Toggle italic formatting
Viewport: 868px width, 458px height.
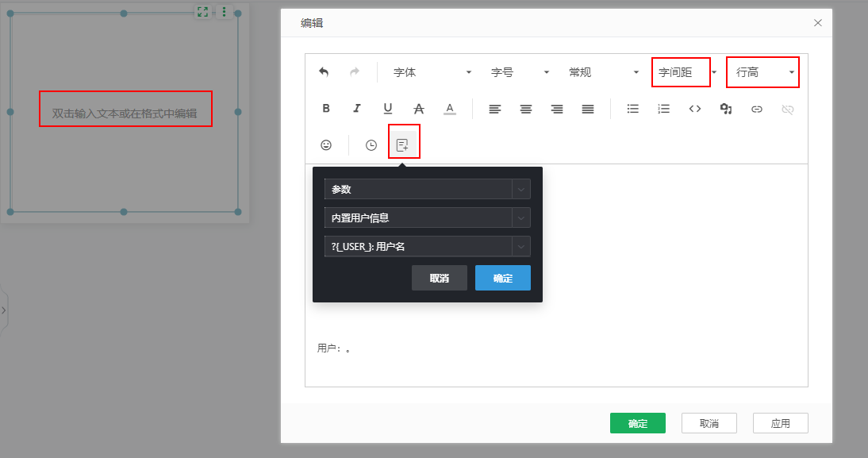click(x=357, y=109)
